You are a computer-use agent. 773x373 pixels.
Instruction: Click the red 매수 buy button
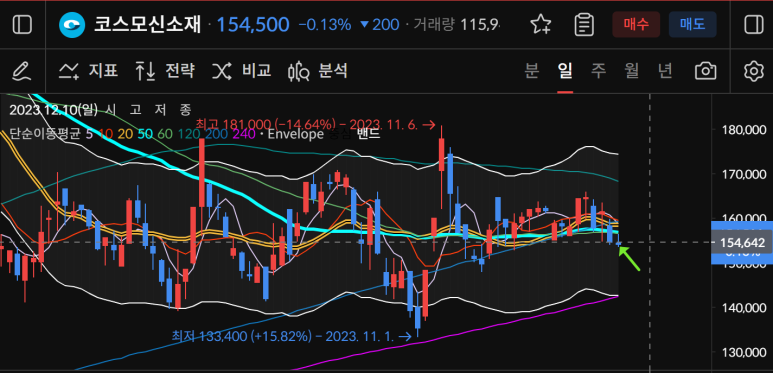(636, 24)
